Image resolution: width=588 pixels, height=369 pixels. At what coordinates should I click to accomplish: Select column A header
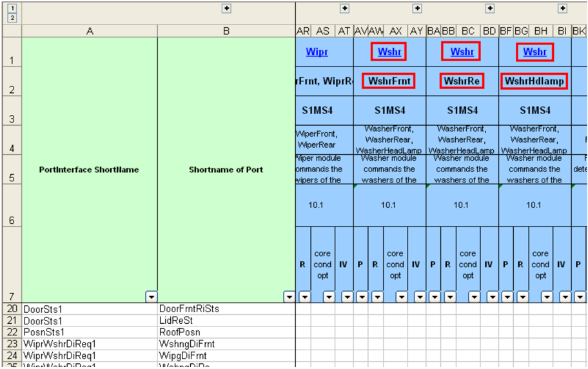click(90, 31)
